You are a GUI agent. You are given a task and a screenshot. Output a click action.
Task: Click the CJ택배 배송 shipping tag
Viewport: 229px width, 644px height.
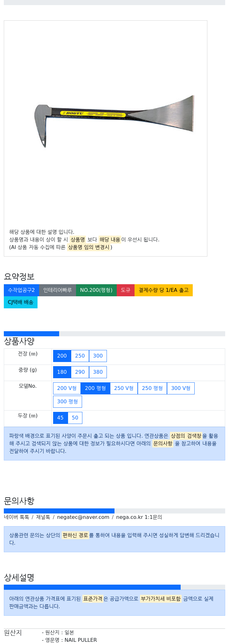21,302
